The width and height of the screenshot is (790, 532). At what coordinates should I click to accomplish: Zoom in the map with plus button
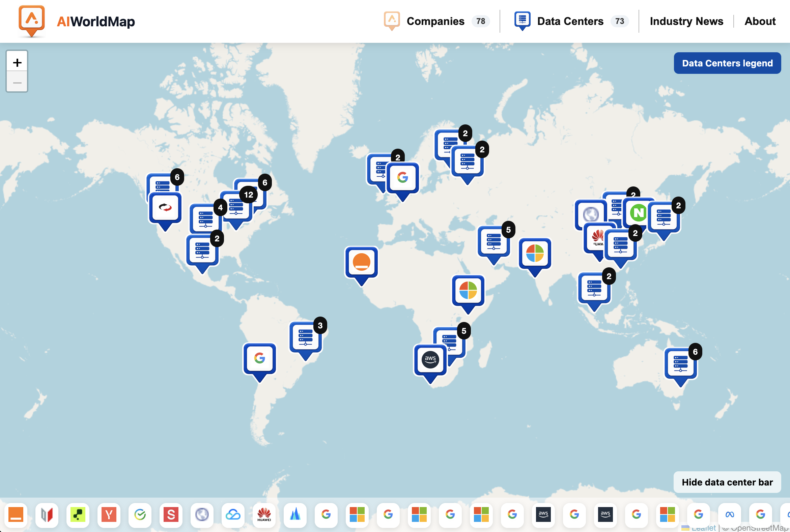click(17, 62)
